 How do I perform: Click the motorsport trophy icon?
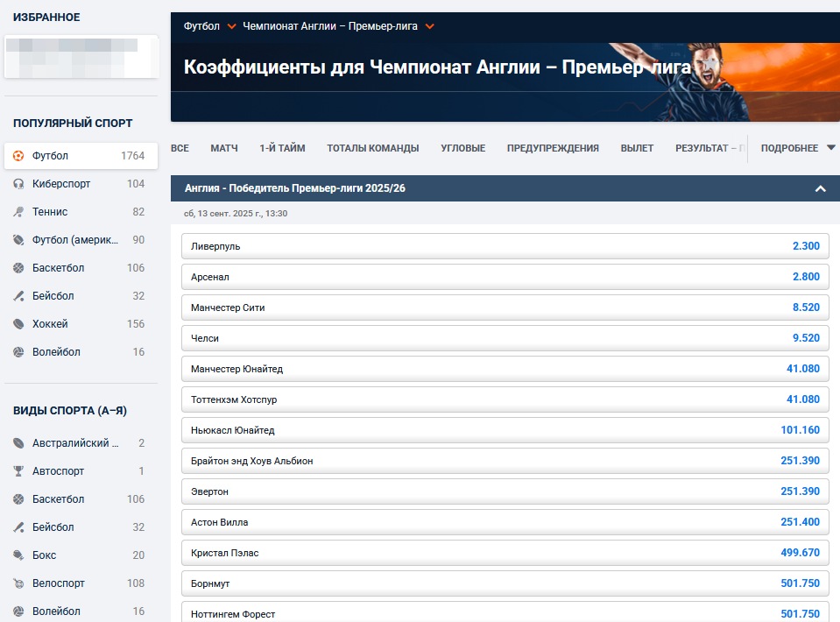tap(18, 471)
